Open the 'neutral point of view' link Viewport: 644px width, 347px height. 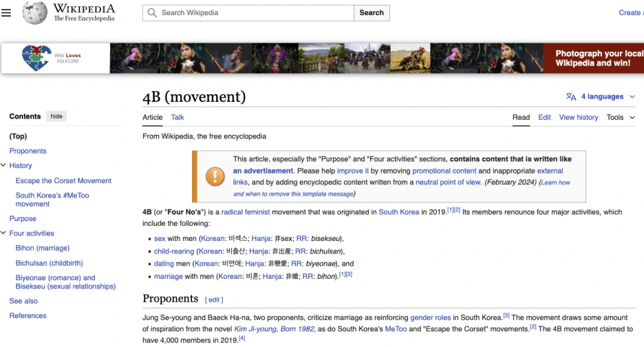[x=448, y=182]
